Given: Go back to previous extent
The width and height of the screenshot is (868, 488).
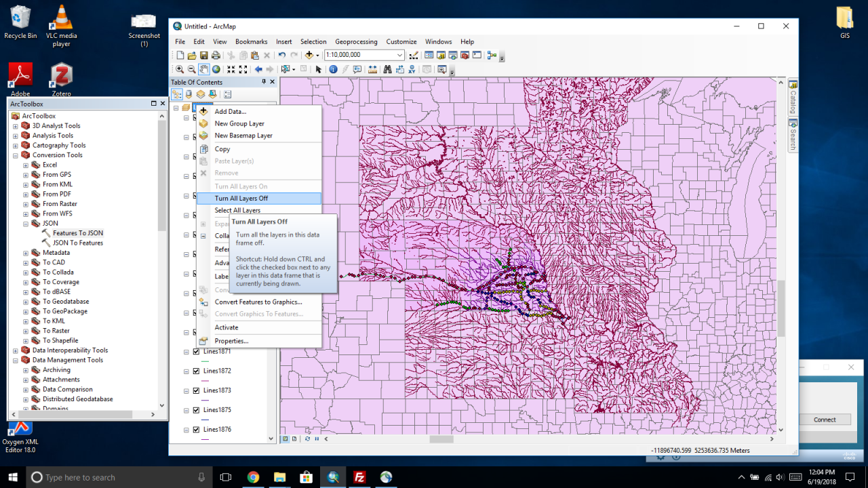Looking at the screenshot, I should pyautogui.click(x=258, y=69).
